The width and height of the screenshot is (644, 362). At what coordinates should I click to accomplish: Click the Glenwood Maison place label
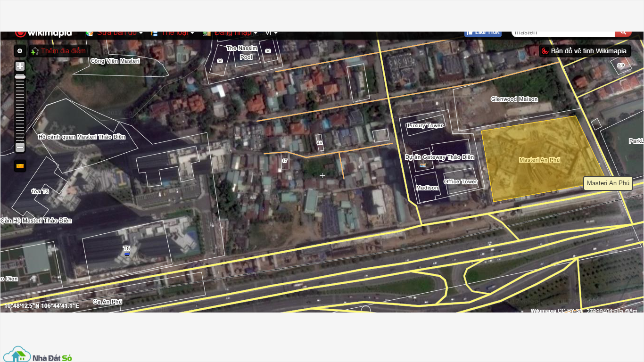click(514, 99)
